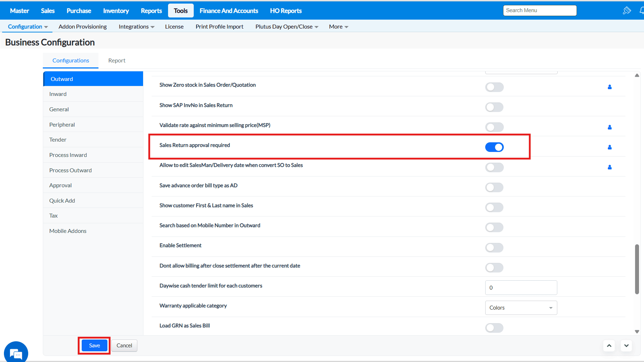644x362 pixels.
Task: Click Daywise cash tender limit input field
Action: click(x=521, y=288)
